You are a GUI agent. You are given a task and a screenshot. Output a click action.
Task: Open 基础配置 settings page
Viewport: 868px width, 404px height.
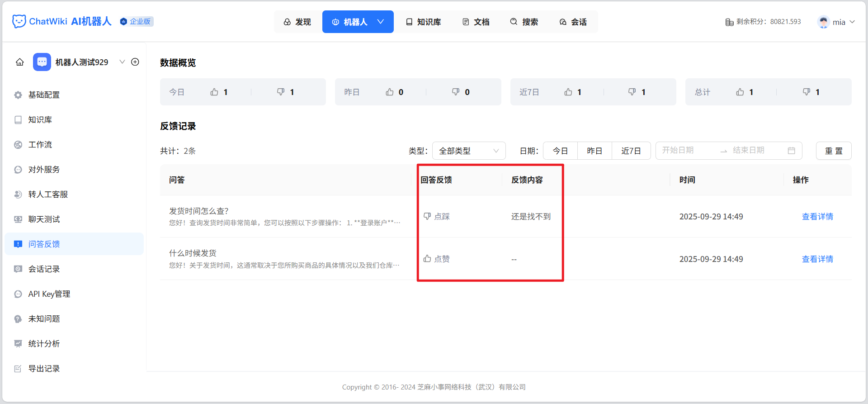(75, 95)
